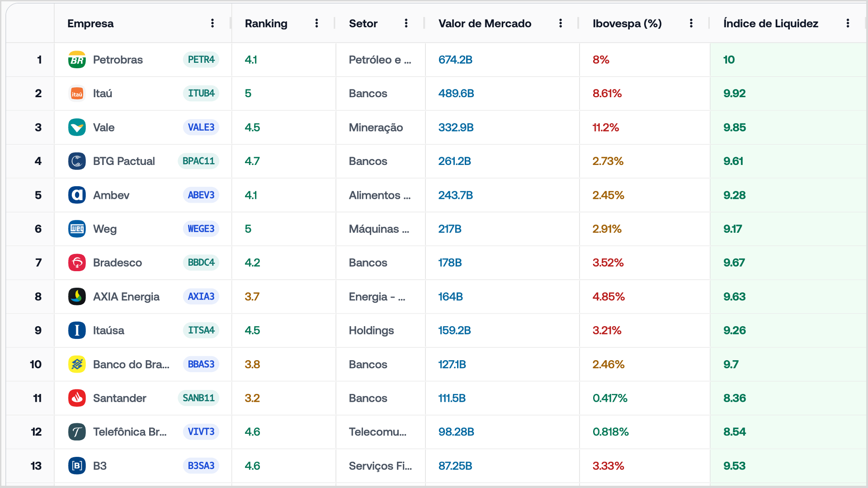Click the SANB11 ticker badge
The height and width of the screenshot is (488, 868).
click(198, 398)
